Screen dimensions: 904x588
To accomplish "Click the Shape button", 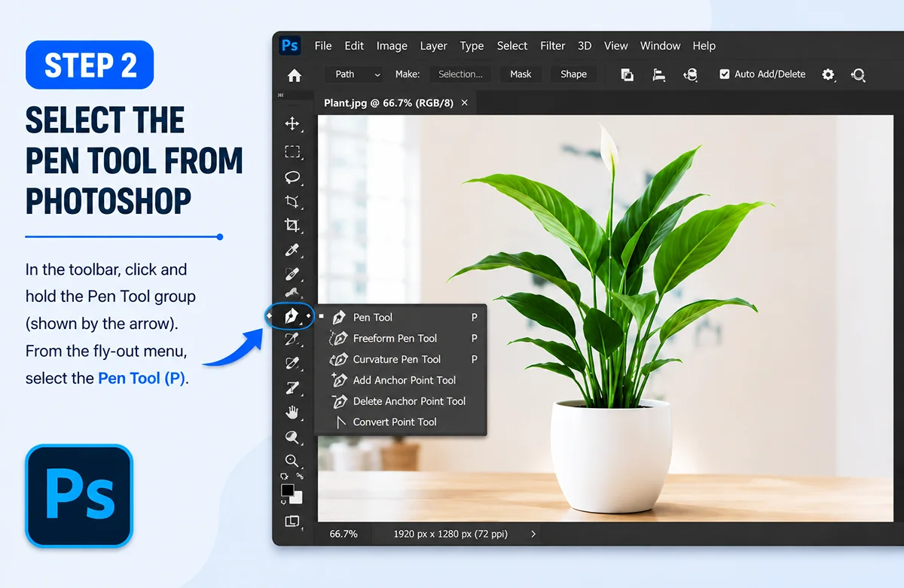I will coord(573,74).
